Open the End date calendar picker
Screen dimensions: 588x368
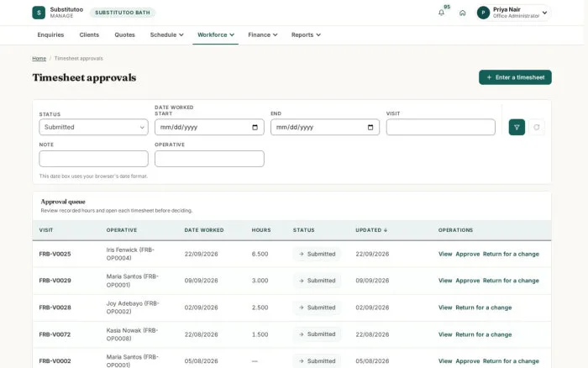(x=370, y=127)
